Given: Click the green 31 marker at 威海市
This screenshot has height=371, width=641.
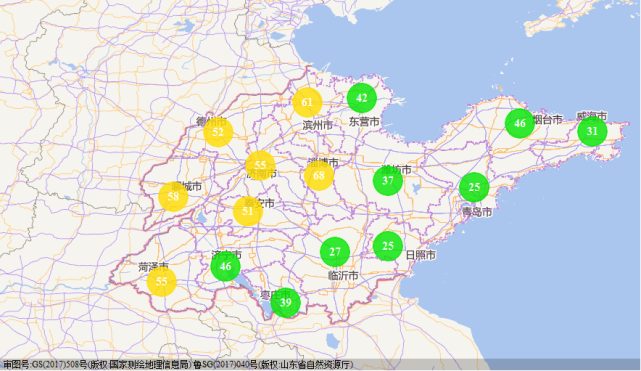Looking at the screenshot, I should click(x=592, y=131).
